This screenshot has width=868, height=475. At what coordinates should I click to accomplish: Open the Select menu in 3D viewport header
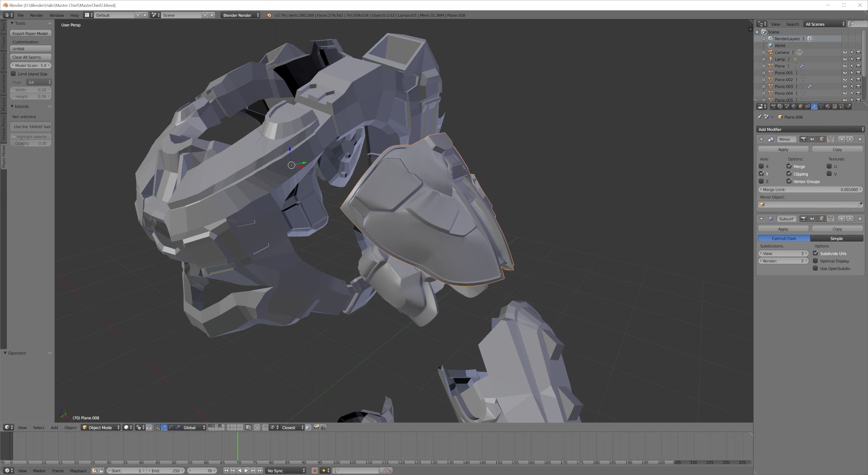(x=38, y=427)
